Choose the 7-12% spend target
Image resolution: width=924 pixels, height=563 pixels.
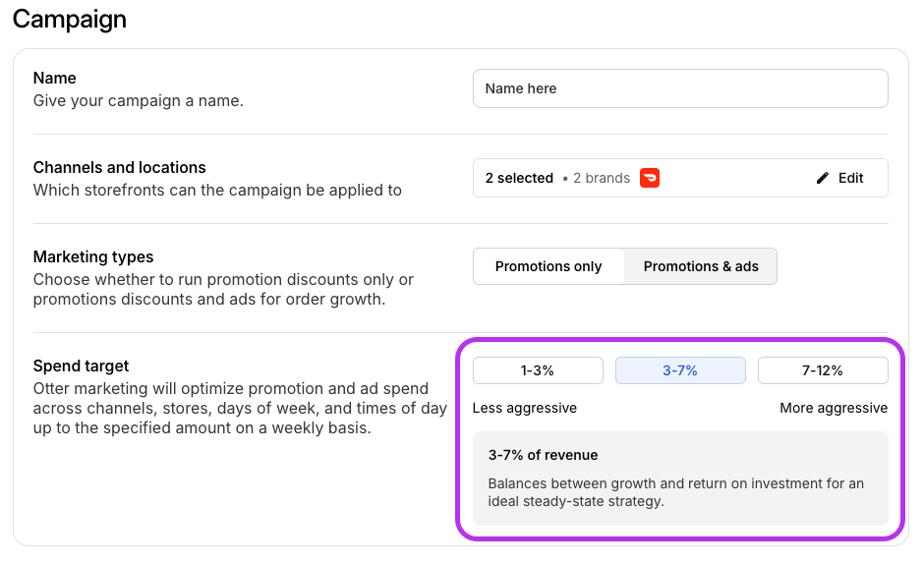pyautogui.click(x=823, y=370)
